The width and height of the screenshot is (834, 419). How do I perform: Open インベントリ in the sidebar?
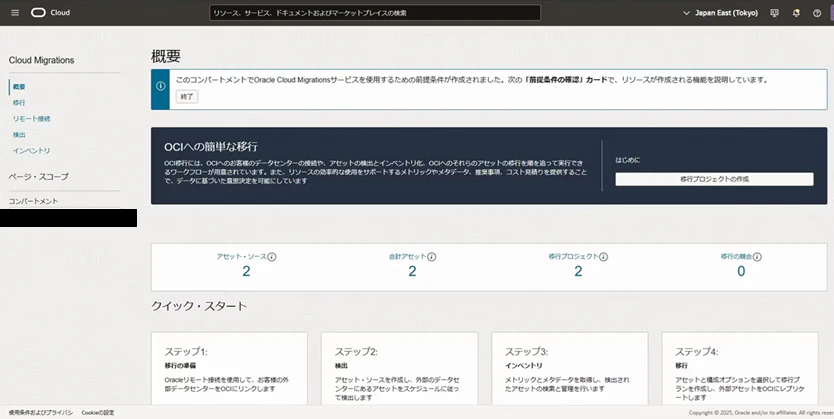[x=31, y=150]
